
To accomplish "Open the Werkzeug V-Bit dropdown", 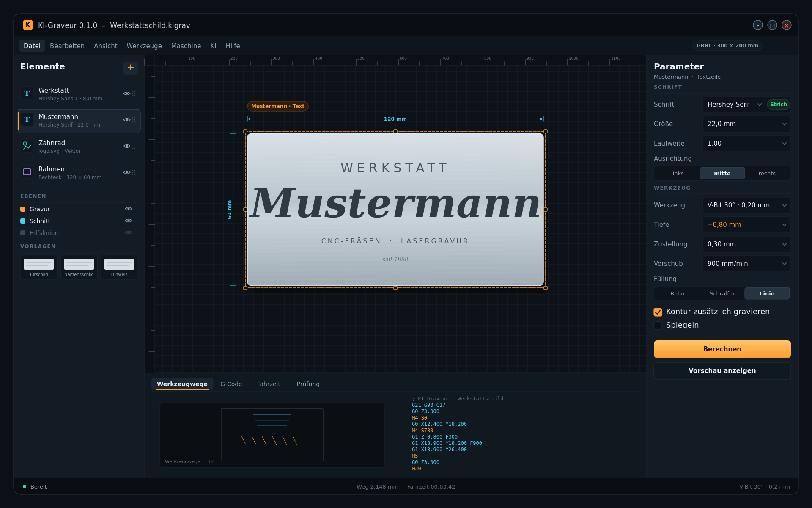I will coord(746,205).
